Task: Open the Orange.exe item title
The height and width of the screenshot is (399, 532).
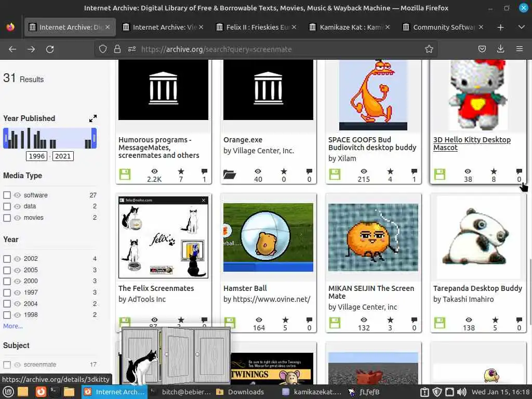Action: point(243,140)
